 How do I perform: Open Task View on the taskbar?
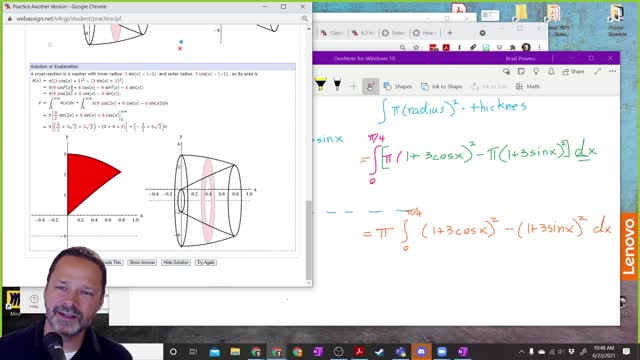coord(193,351)
